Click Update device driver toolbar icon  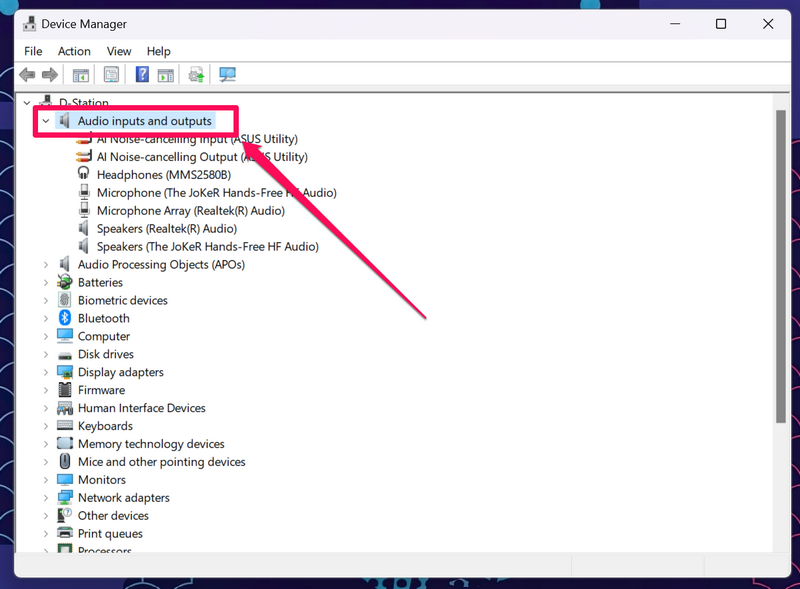tap(196, 75)
